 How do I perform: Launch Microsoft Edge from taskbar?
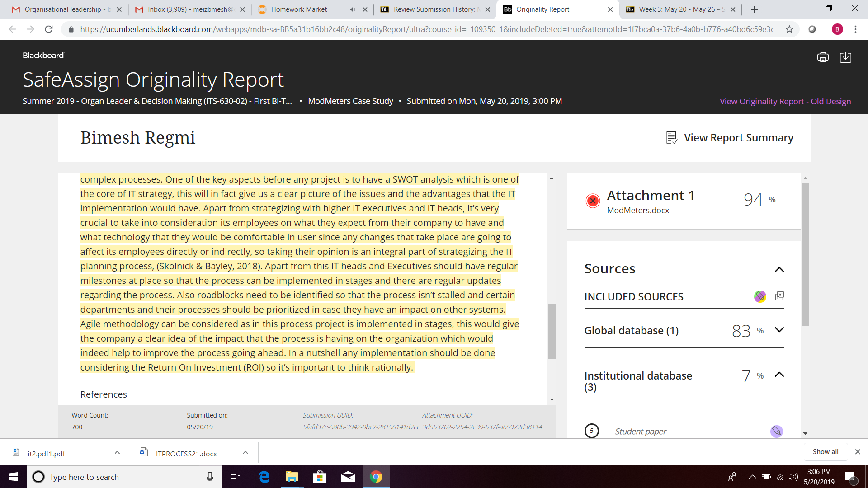click(x=264, y=477)
